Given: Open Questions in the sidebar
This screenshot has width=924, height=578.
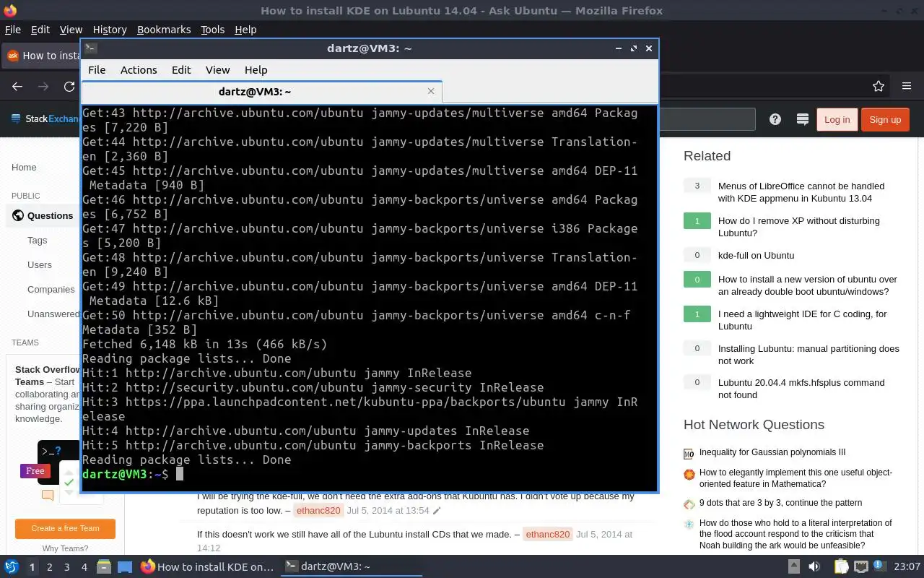Looking at the screenshot, I should click(x=50, y=215).
